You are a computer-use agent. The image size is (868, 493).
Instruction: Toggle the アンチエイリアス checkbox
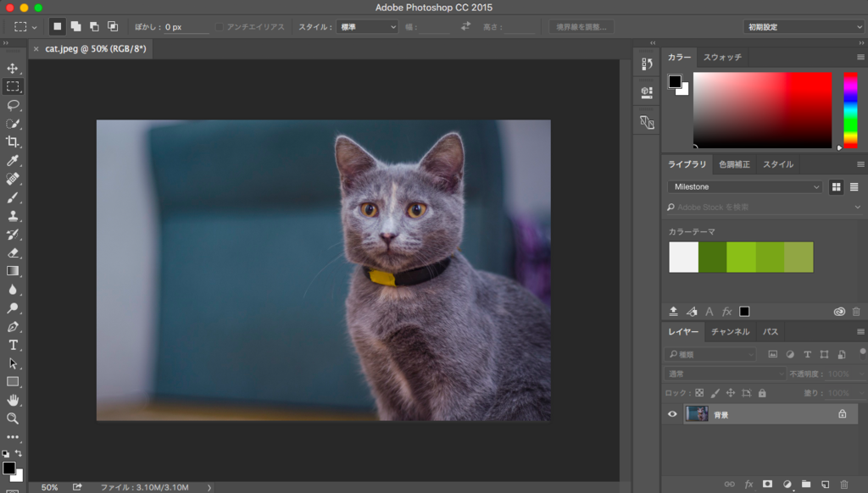point(220,27)
